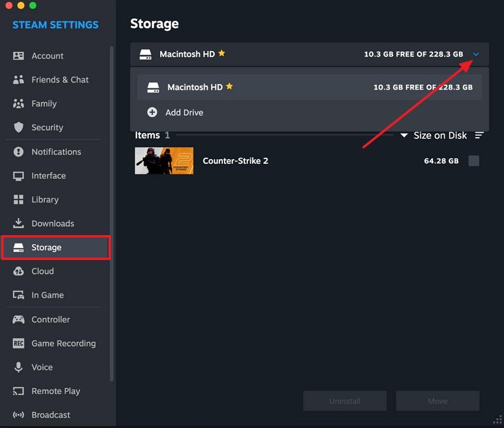Click the Voice microphone icon
The width and height of the screenshot is (504, 428).
[18, 367]
